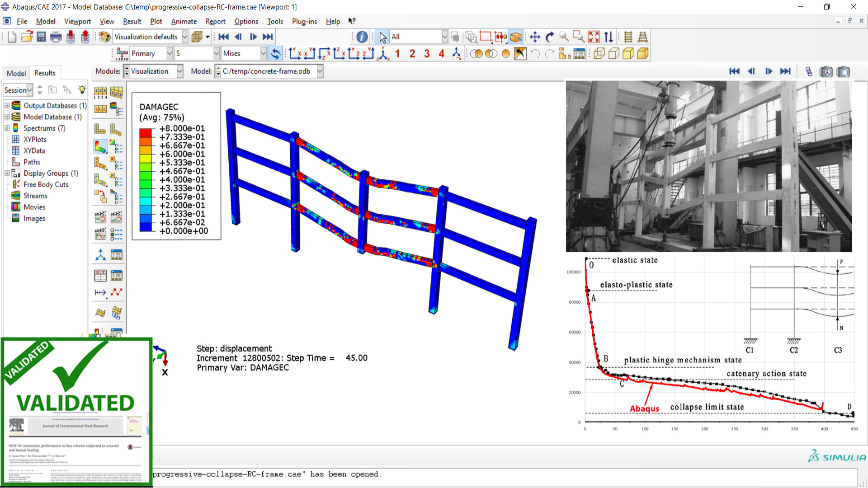Select the Box Zoom View tool
Image resolution: width=868 pixels, height=488 pixels.
pyautogui.click(x=579, y=37)
